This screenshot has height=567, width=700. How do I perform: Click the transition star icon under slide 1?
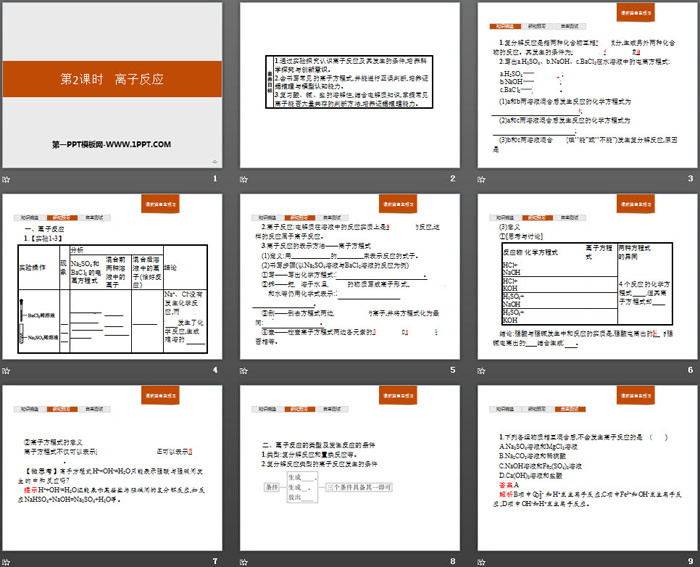pyautogui.click(x=7, y=178)
